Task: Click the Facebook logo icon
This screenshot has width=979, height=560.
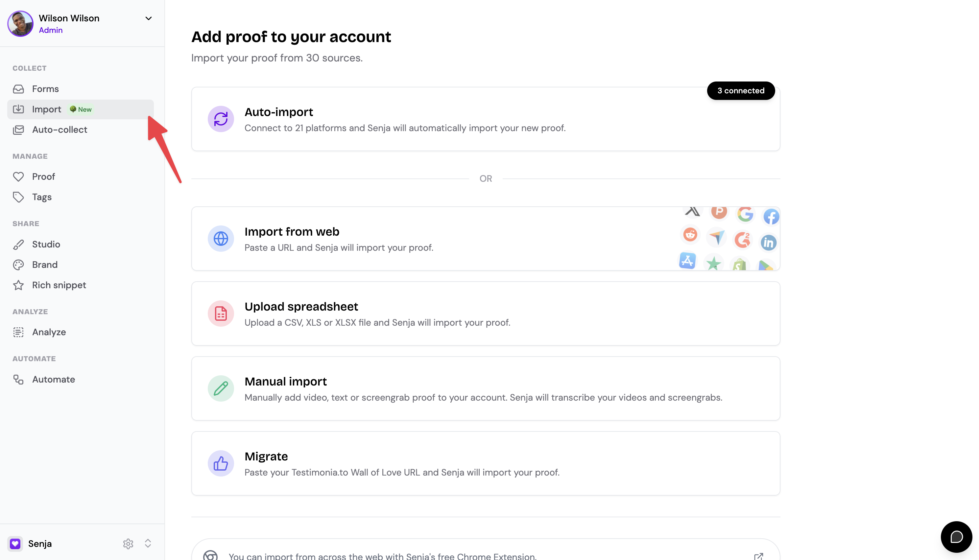Action: pyautogui.click(x=771, y=217)
